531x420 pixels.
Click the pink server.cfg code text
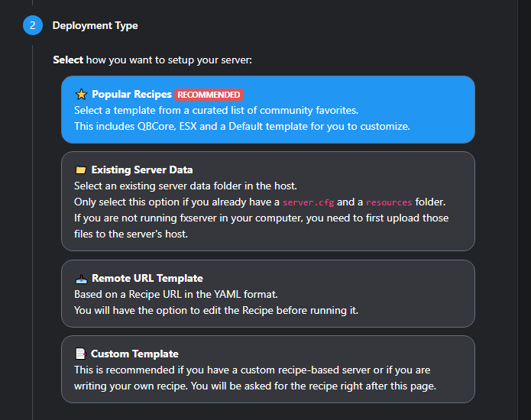click(308, 202)
